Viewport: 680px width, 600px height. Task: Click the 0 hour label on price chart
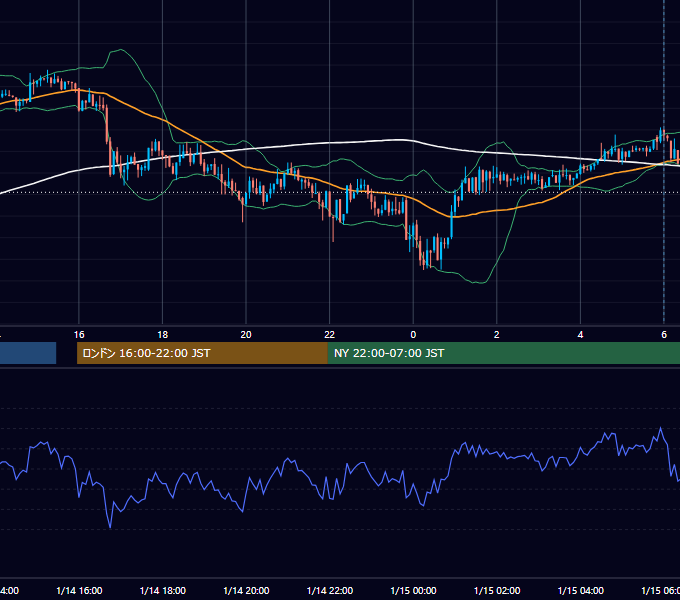(x=413, y=335)
